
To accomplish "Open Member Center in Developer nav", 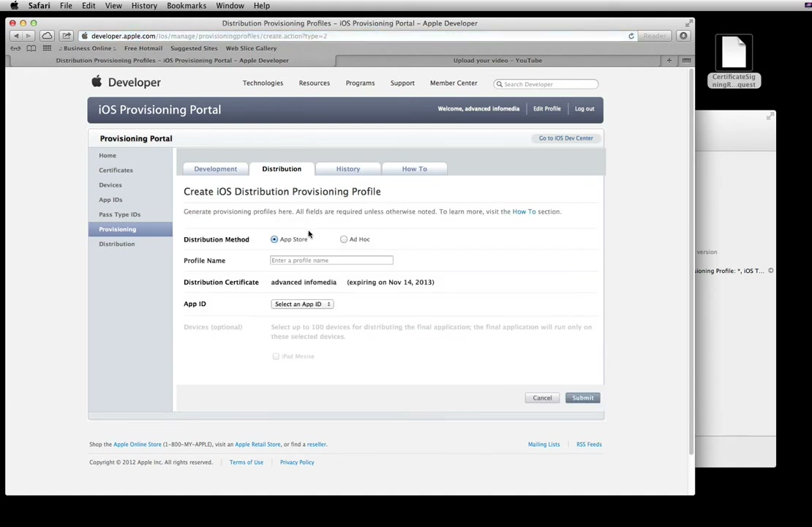I will pos(454,83).
